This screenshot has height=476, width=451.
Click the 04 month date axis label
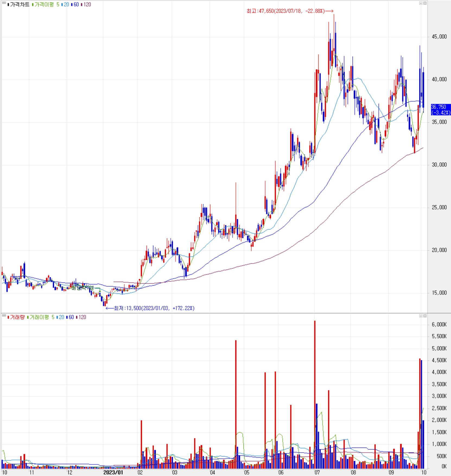coord(212,472)
